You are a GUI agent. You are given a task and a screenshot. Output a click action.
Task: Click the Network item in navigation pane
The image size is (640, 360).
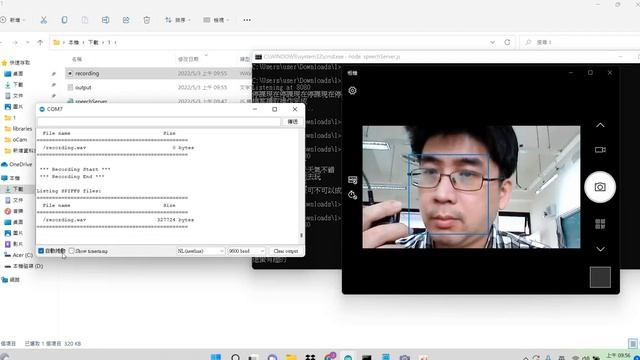(x=11, y=280)
